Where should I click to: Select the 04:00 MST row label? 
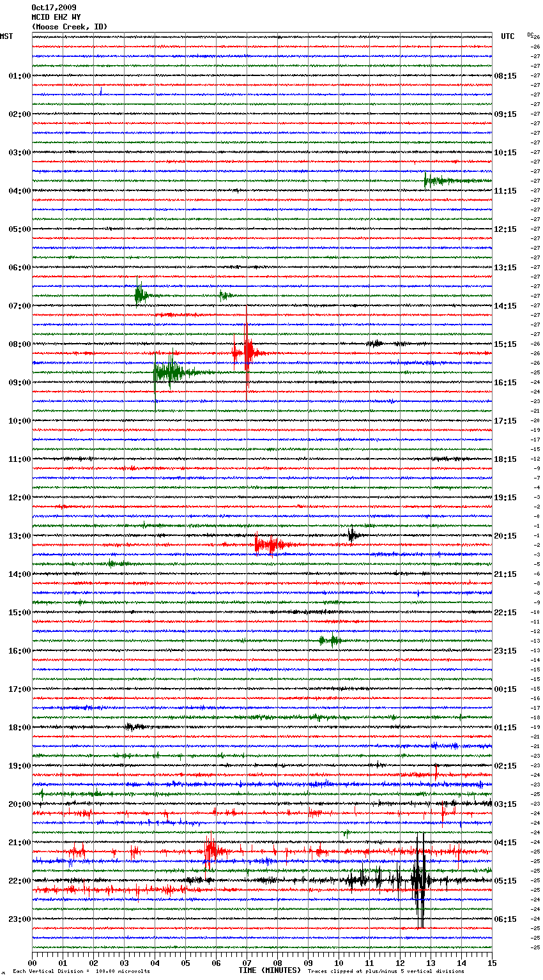(x=20, y=191)
